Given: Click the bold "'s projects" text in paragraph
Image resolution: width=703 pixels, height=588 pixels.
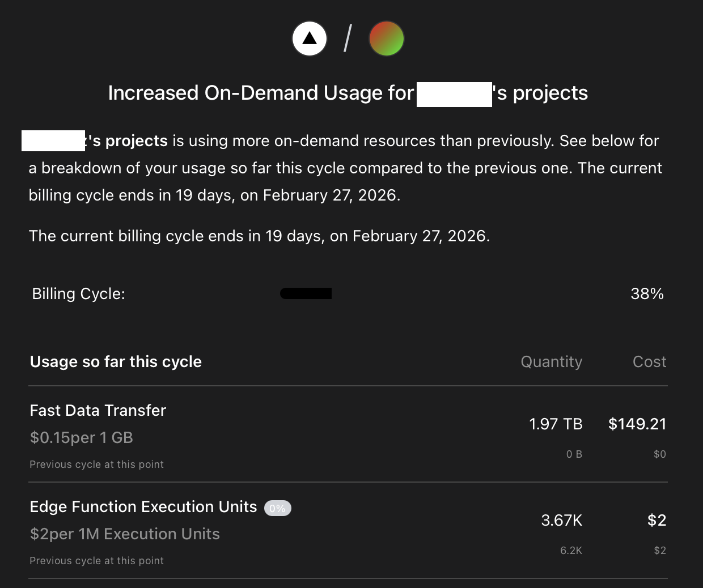Looking at the screenshot, I should [127, 140].
